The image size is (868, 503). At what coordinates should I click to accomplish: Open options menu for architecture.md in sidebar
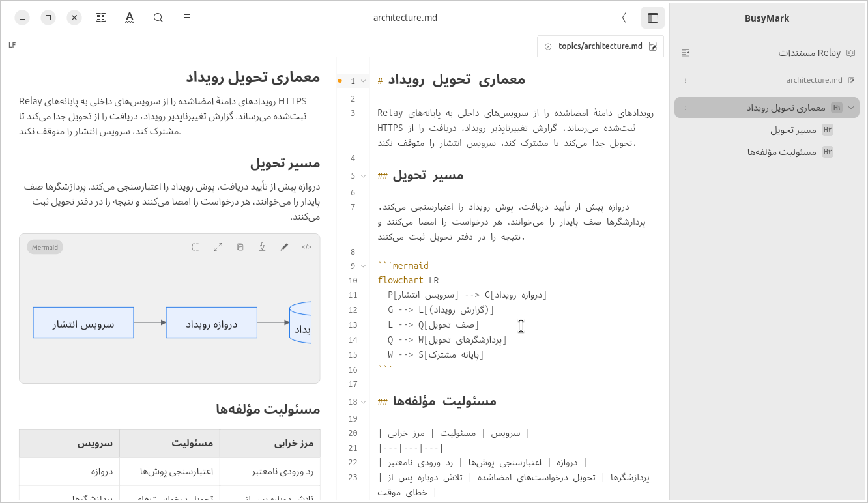(x=685, y=80)
